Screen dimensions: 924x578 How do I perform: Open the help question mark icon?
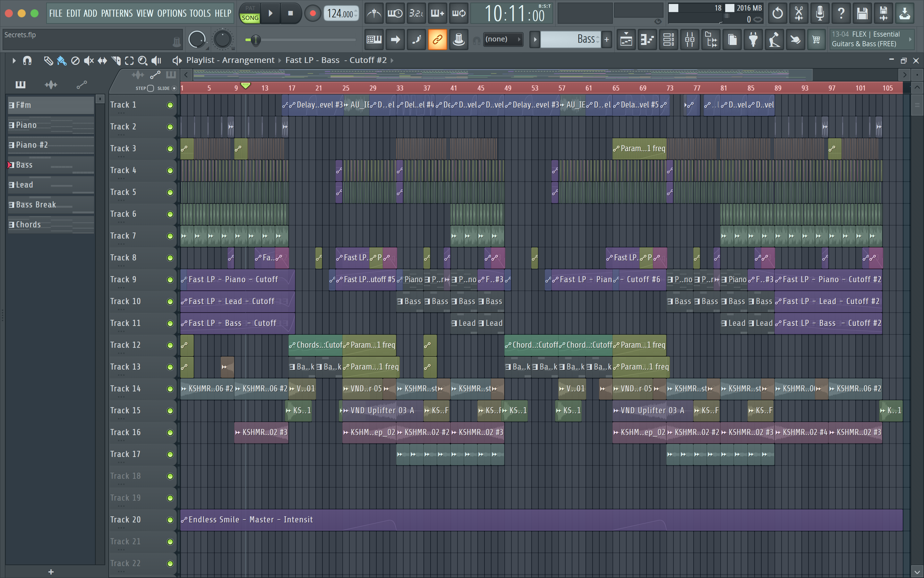[841, 14]
